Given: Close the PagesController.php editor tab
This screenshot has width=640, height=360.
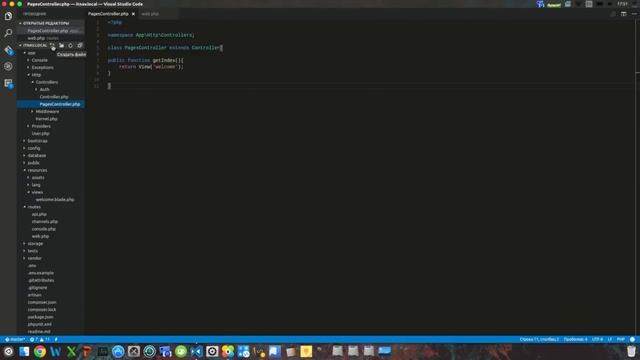Looking at the screenshot, I should coord(133,14).
